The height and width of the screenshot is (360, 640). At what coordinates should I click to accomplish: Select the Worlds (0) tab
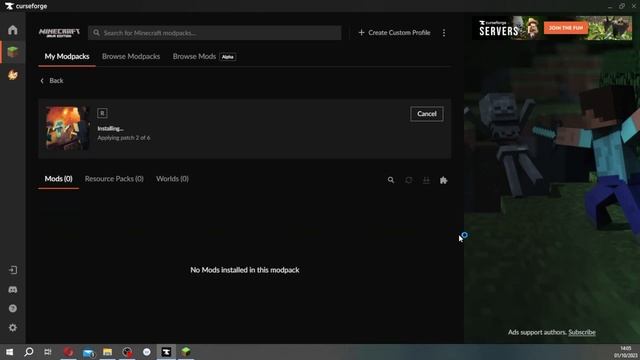coord(172,179)
